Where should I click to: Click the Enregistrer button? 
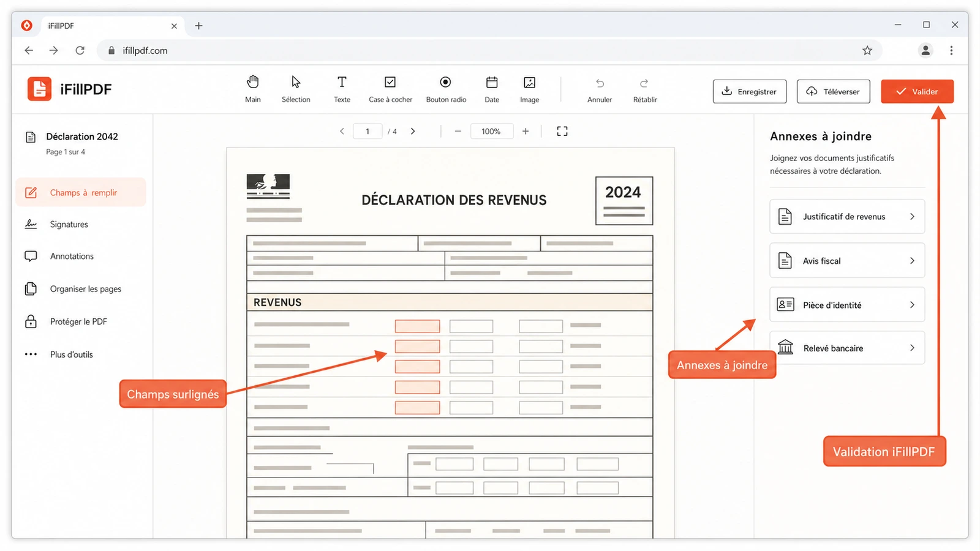750,91
